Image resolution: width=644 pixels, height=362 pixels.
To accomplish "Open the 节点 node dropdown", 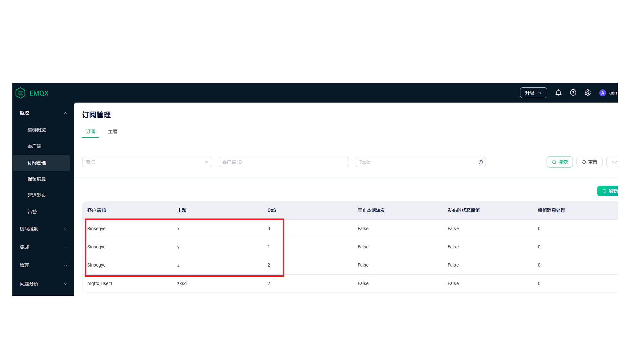I will 147,162.
